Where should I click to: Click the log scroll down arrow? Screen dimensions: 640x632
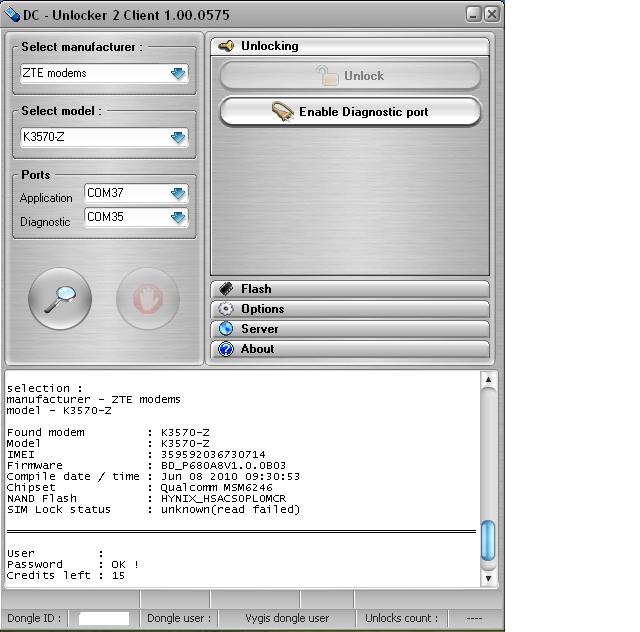(489, 577)
